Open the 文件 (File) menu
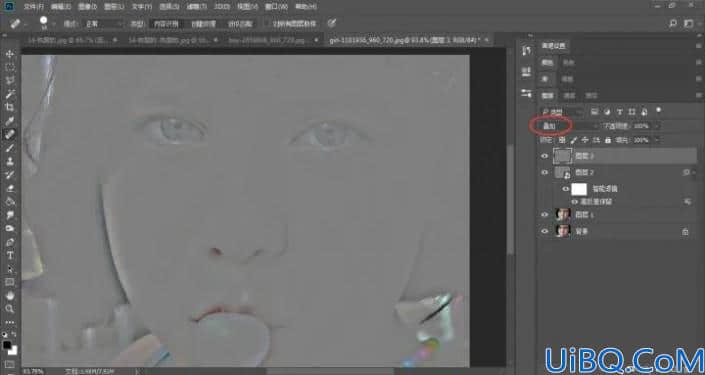Viewport: 705px width, 375px height. tap(33, 7)
